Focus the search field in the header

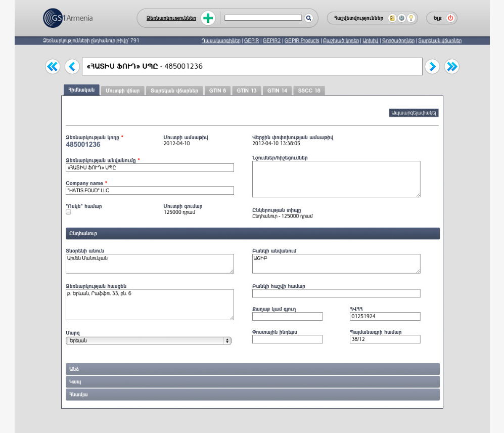(263, 18)
